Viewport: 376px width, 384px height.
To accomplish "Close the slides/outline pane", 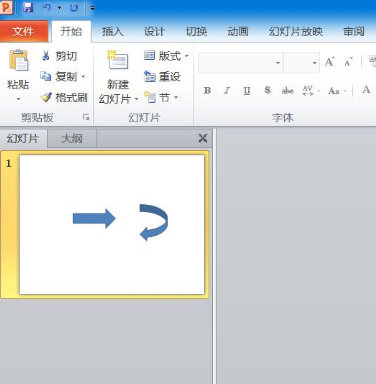I will pyautogui.click(x=203, y=138).
